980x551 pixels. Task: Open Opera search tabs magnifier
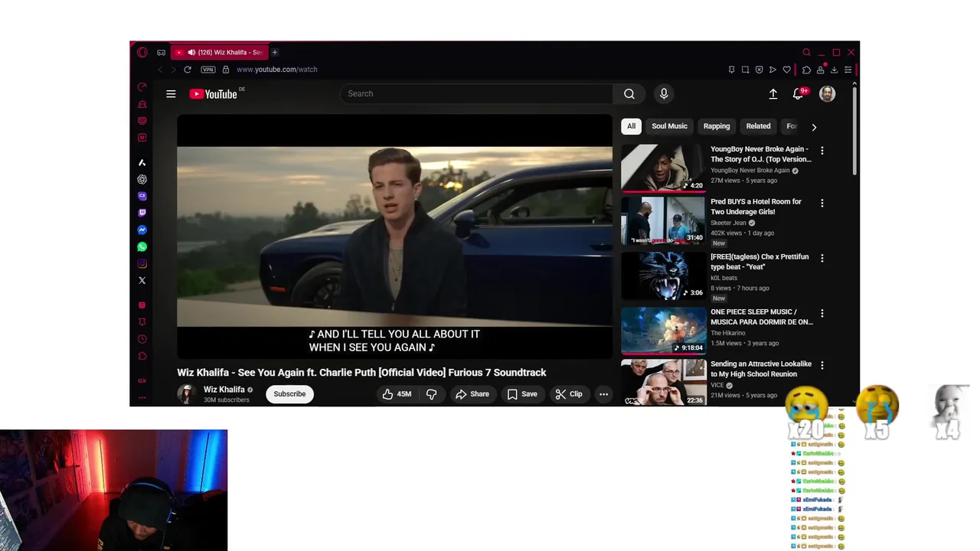click(806, 52)
